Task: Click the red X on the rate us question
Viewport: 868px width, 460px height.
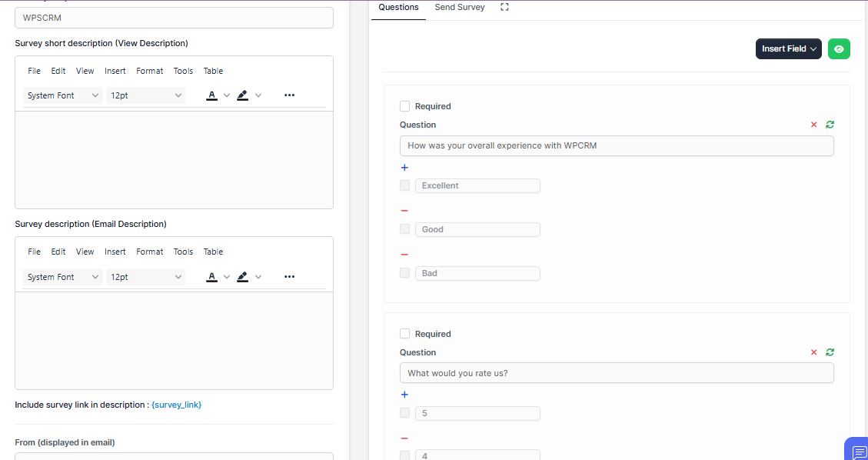Action: [x=813, y=352]
